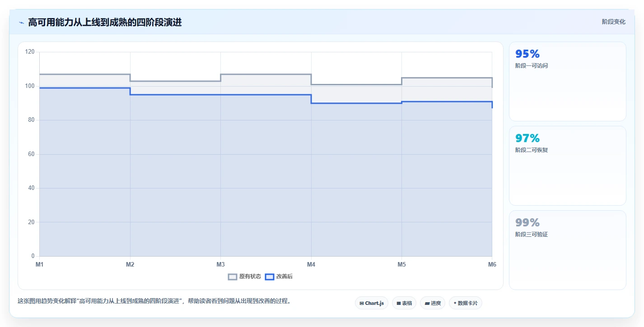Screen dimensions: 644x327
Task: Click the 阶段二可恢复 card label
Action: point(532,150)
